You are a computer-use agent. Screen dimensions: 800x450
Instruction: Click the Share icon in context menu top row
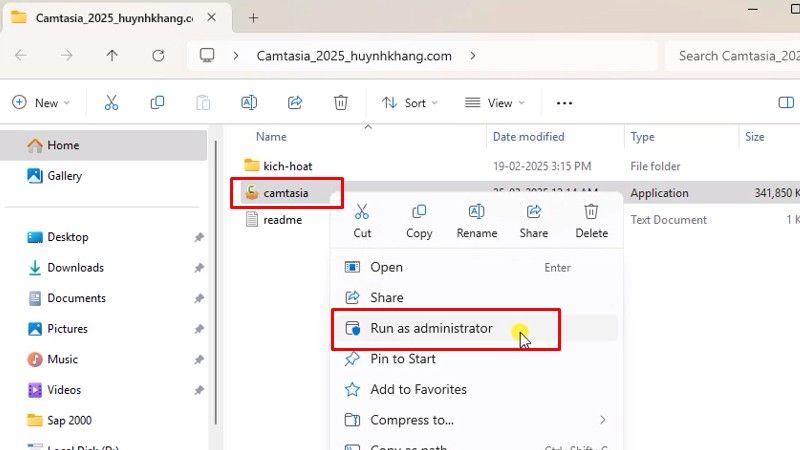coord(534,212)
